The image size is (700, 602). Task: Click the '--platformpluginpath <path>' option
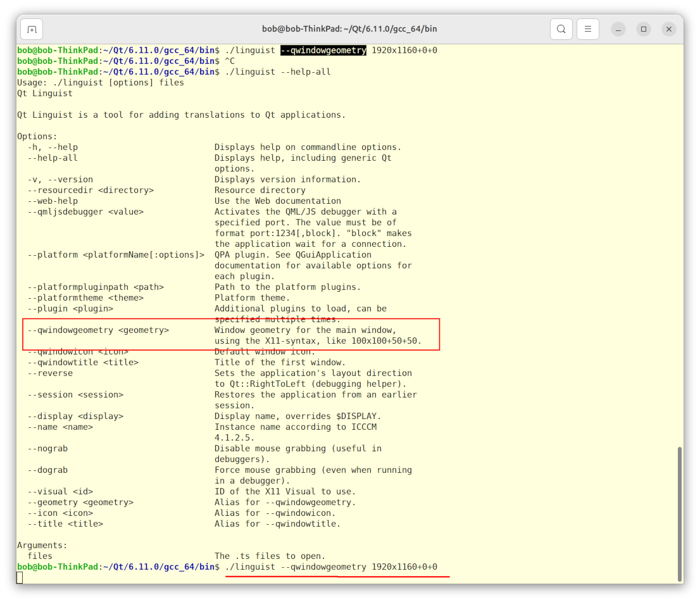[x=96, y=287]
